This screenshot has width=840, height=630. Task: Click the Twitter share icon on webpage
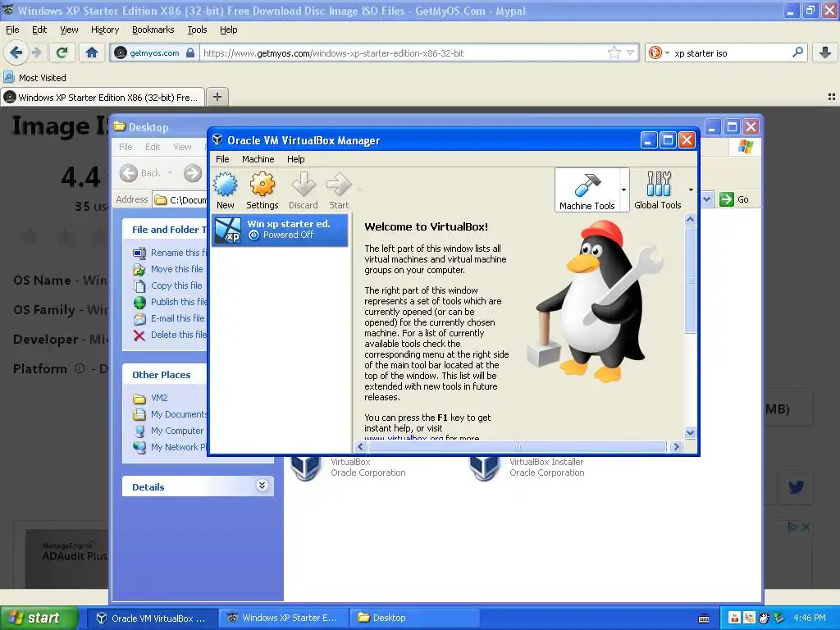[796, 486]
